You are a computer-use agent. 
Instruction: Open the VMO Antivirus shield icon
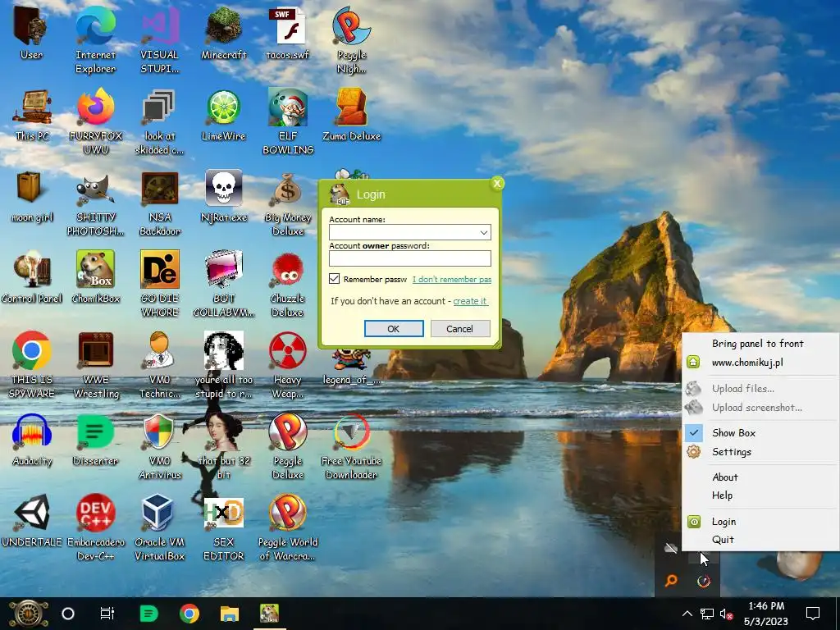click(x=159, y=431)
